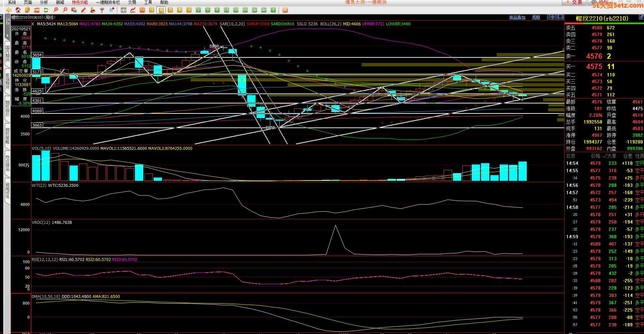Select the weekly 周 period button

[x=161, y=10]
